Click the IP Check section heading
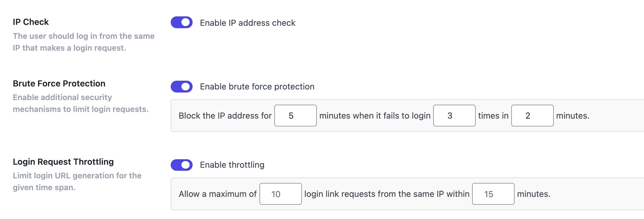This screenshot has width=644, height=219. [x=30, y=22]
